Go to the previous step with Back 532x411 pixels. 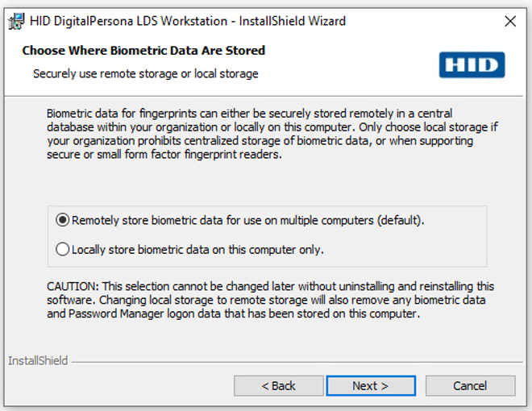pyautogui.click(x=278, y=386)
